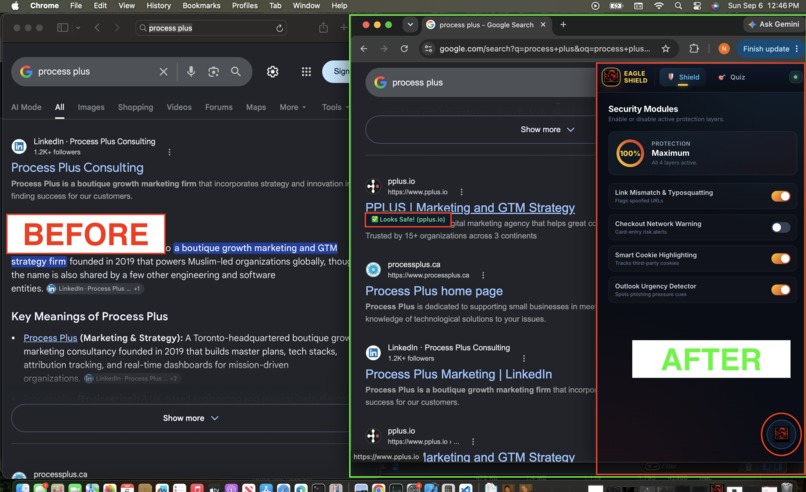Open PPLUS | Marketing and GTM Strategy link
The image size is (806, 492).
pyautogui.click(x=470, y=207)
